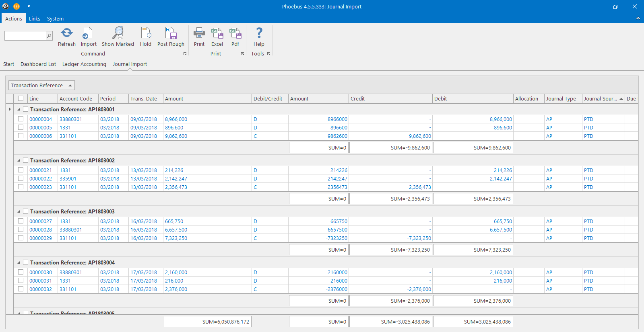This screenshot has height=332, width=644.
Task: Go to the Dashboard List breadcrumb
Action: [x=38, y=64]
